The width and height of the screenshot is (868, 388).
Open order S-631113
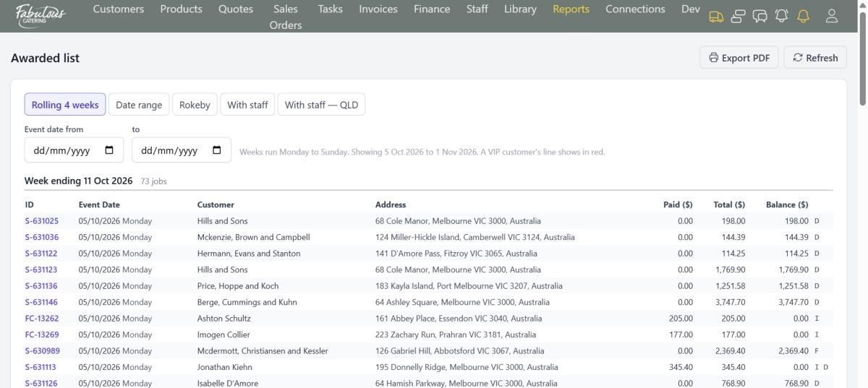coord(41,367)
